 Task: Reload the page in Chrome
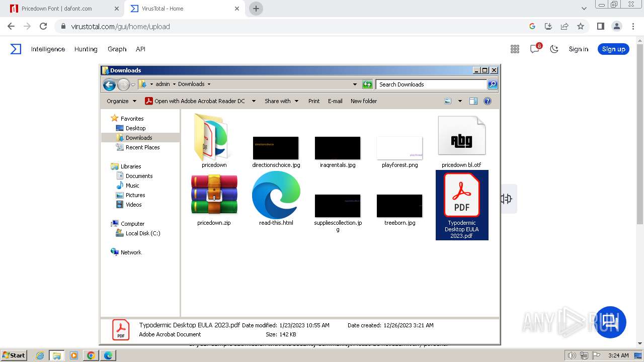[43, 26]
